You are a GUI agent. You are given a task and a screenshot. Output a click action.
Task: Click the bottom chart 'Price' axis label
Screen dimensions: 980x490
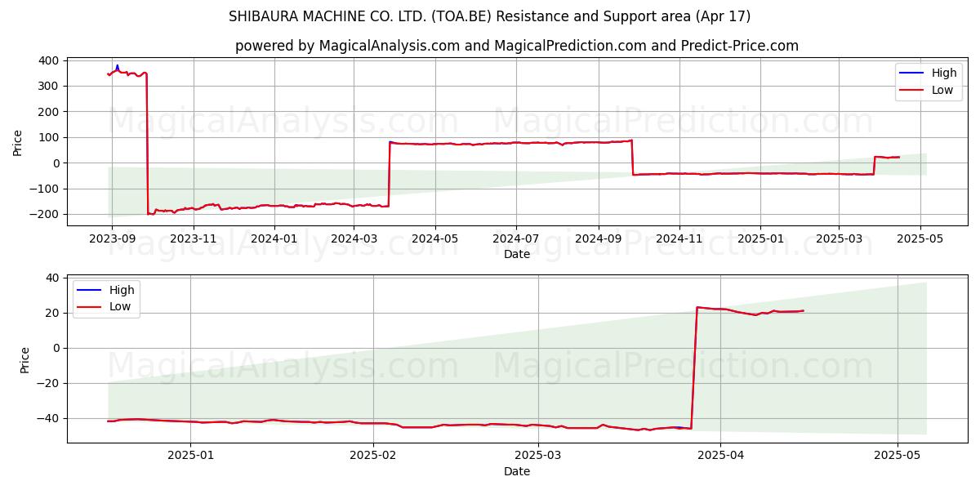point(24,360)
